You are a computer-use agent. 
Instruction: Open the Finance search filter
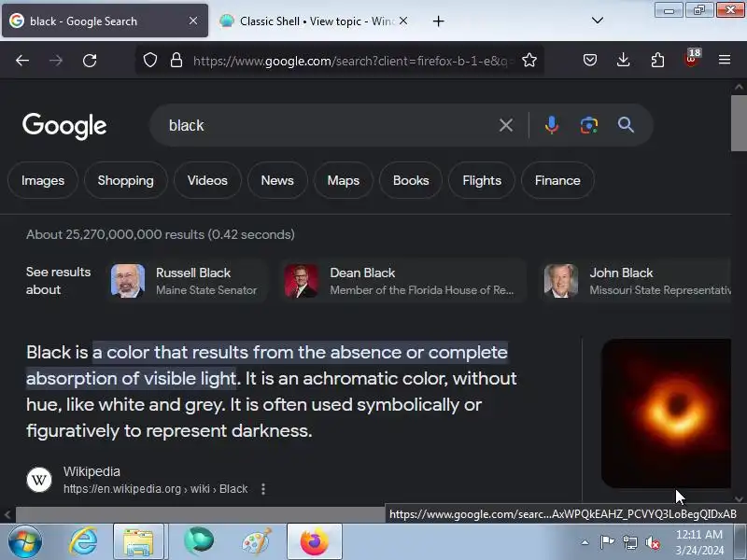pyautogui.click(x=557, y=180)
